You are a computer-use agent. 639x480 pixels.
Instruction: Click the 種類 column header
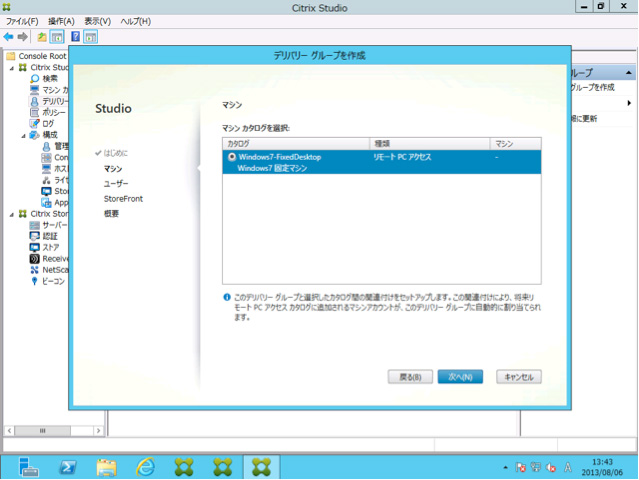click(x=430, y=144)
